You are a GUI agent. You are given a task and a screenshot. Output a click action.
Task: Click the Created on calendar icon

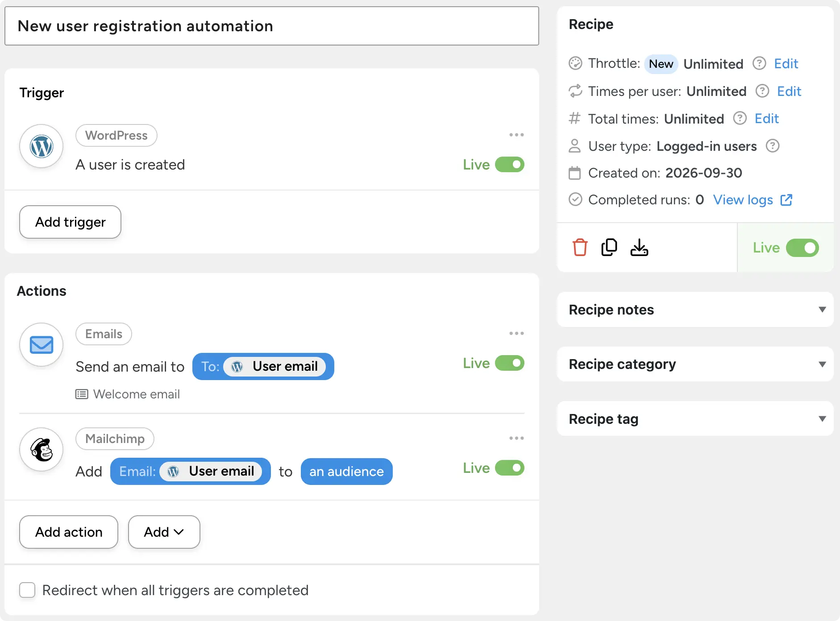(x=575, y=173)
